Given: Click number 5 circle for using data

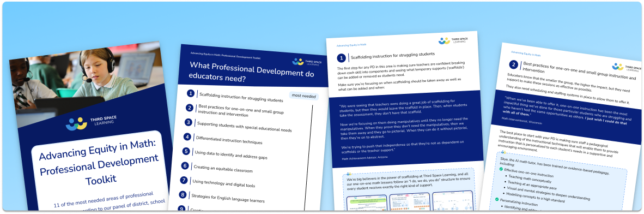Looking at the screenshot, I should [x=186, y=151].
